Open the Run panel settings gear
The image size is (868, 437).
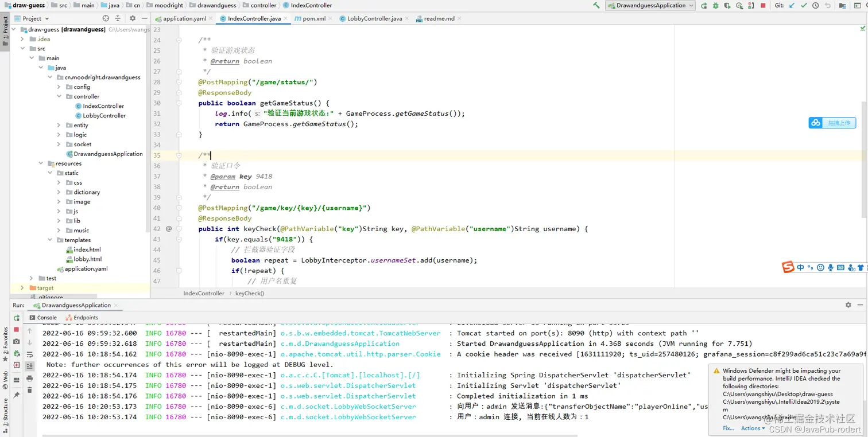point(848,305)
